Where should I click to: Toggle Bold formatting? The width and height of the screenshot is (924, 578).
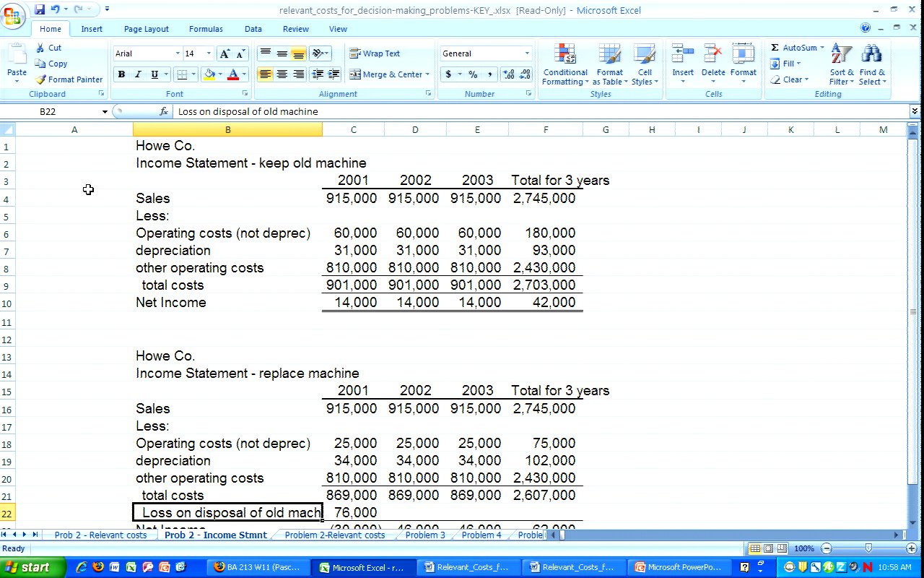tap(121, 74)
